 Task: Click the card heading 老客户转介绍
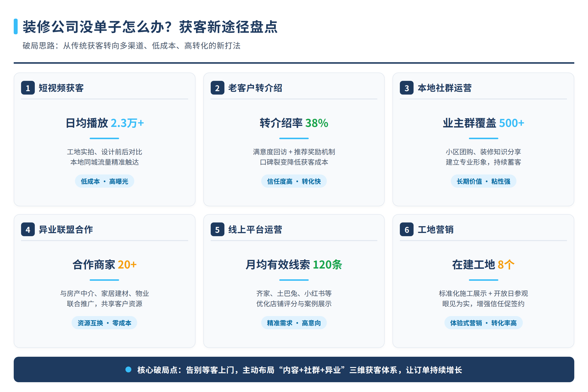click(x=255, y=88)
